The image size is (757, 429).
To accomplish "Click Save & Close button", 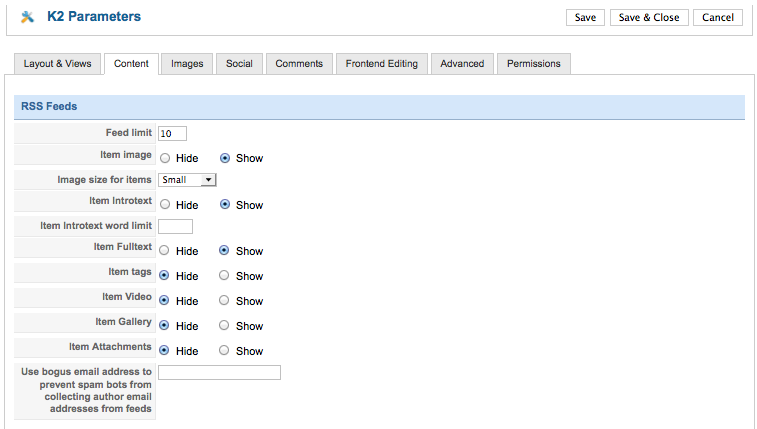I will 649,17.
